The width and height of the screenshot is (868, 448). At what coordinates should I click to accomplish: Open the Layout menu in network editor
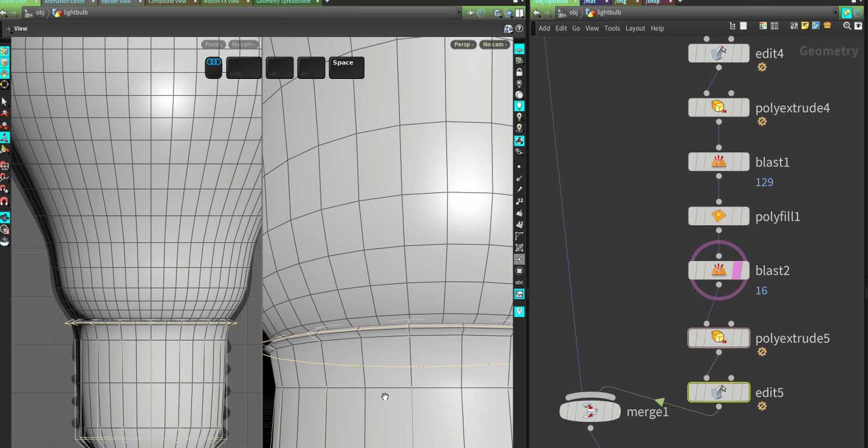[x=635, y=29]
